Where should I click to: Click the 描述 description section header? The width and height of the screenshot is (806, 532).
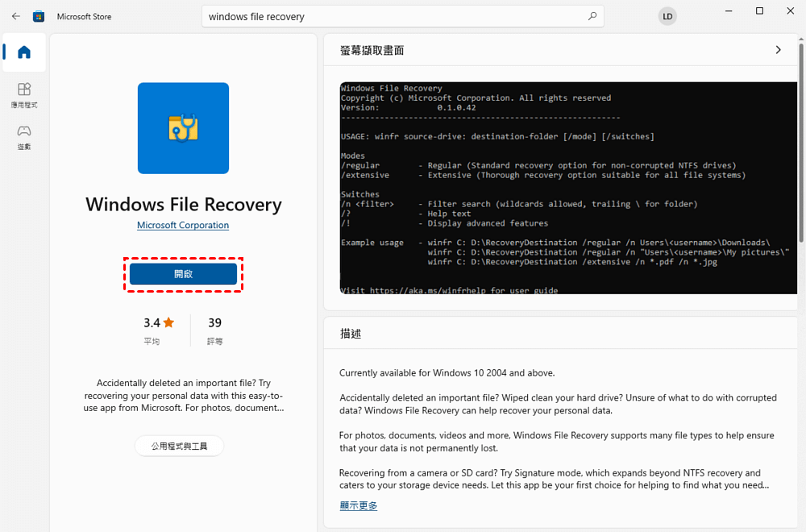coord(351,334)
